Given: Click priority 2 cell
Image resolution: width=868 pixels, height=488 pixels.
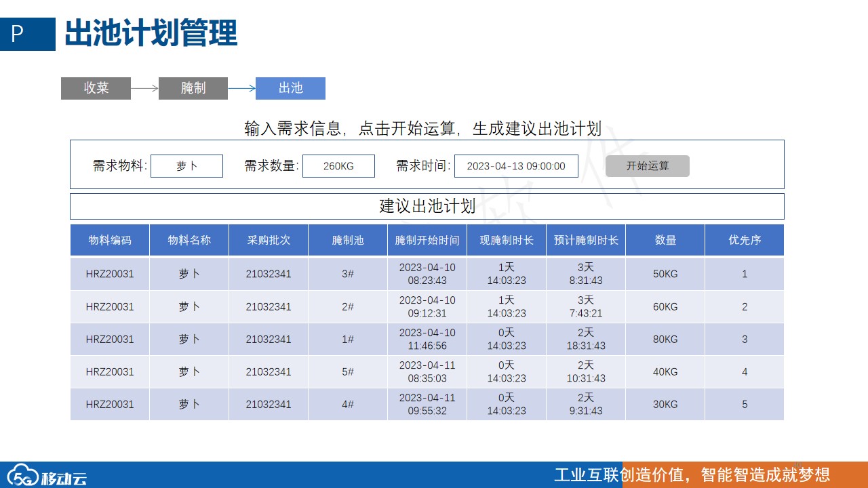Looking at the screenshot, I should pos(745,306).
